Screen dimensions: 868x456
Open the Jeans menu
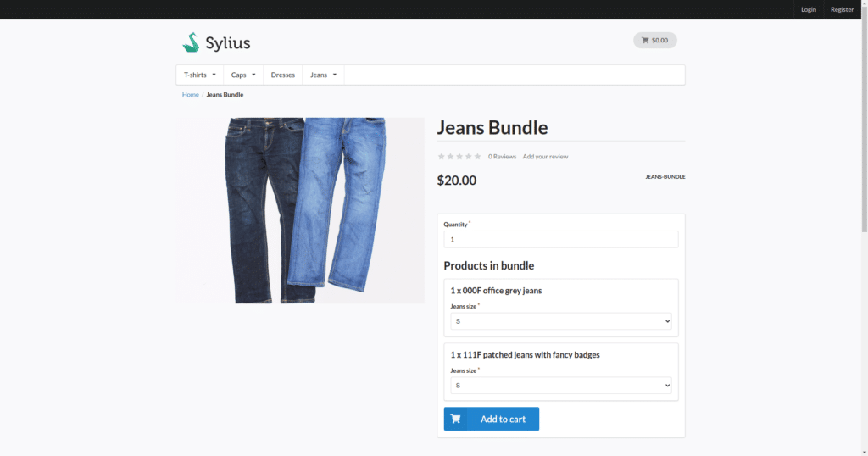point(323,75)
